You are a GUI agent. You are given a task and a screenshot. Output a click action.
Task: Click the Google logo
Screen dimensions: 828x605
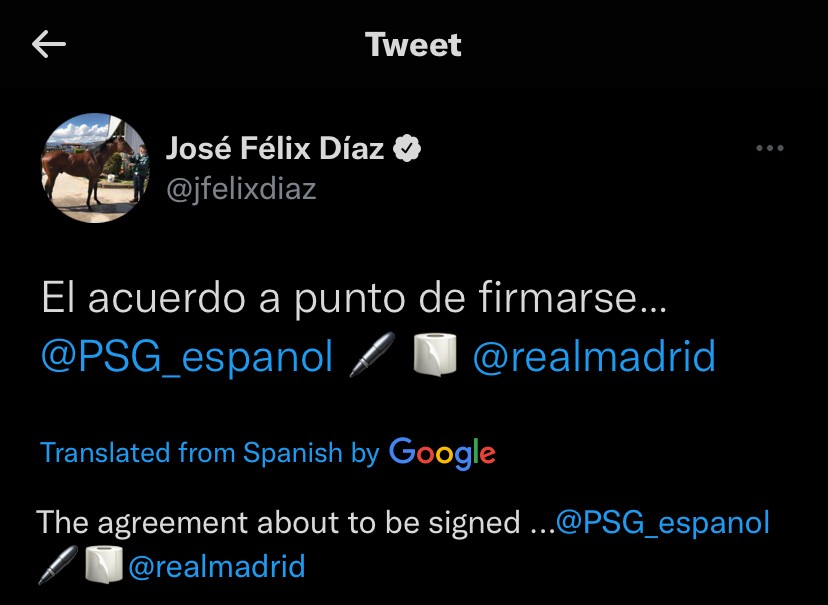(x=442, y=453)
